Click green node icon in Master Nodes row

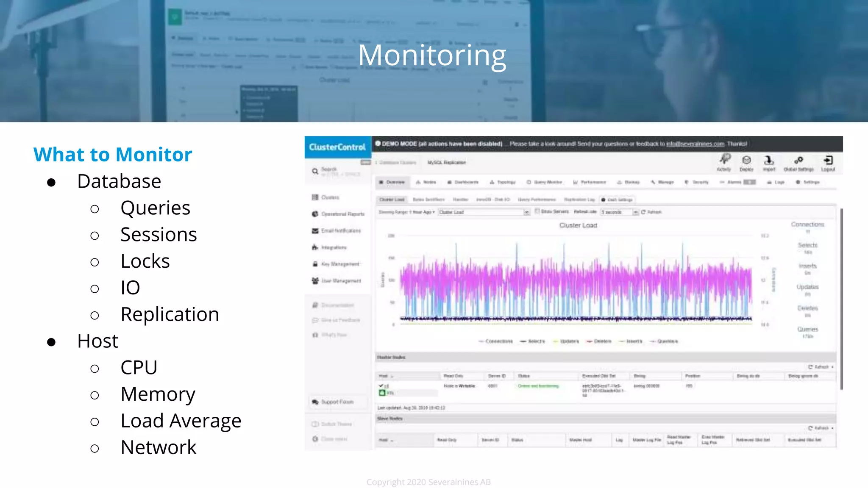click(382, 393)
